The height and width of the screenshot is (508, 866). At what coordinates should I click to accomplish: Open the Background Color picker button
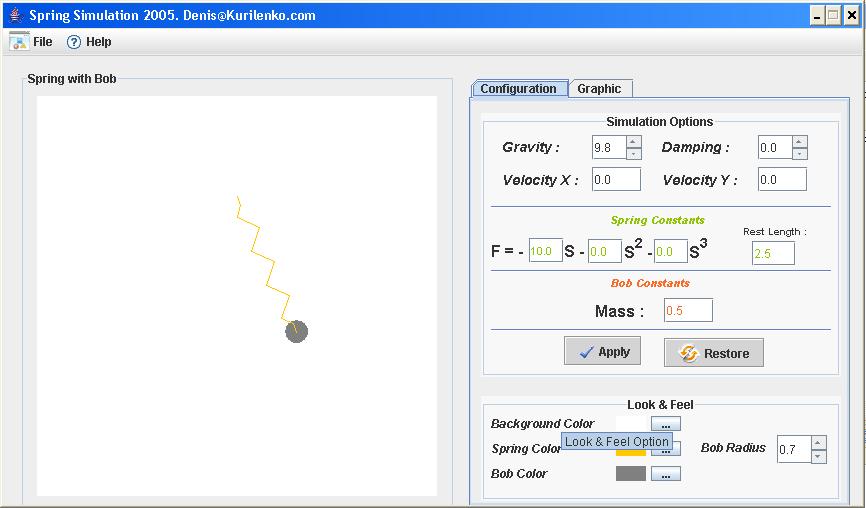[x=665, y=425]
